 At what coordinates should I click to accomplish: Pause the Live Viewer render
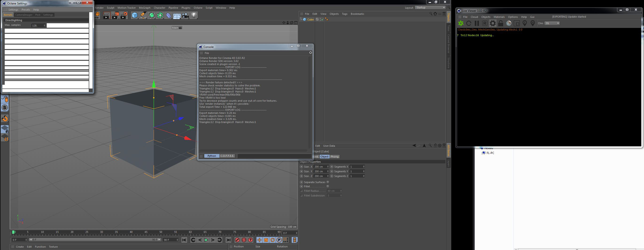coord(477,23)
